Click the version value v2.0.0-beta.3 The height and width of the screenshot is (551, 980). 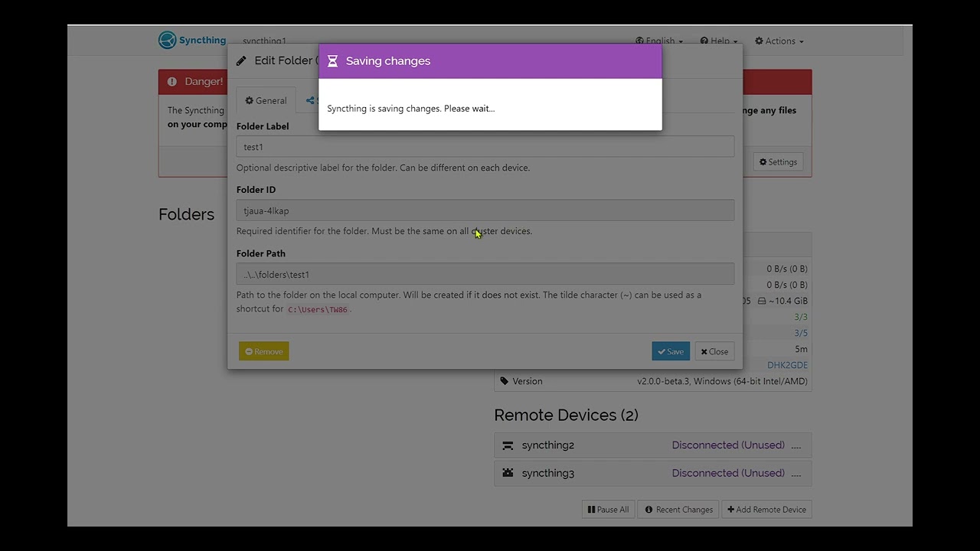(x=722, y=381)
